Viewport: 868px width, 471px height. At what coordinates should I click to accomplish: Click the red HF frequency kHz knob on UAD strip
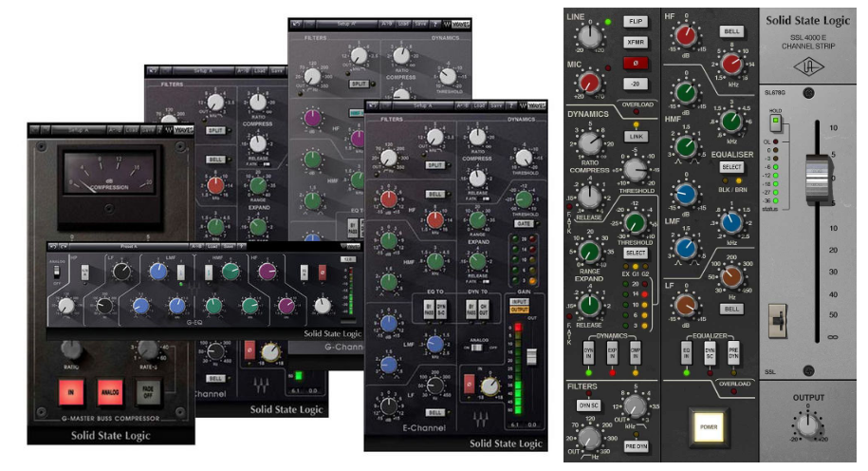click(731, 64)
